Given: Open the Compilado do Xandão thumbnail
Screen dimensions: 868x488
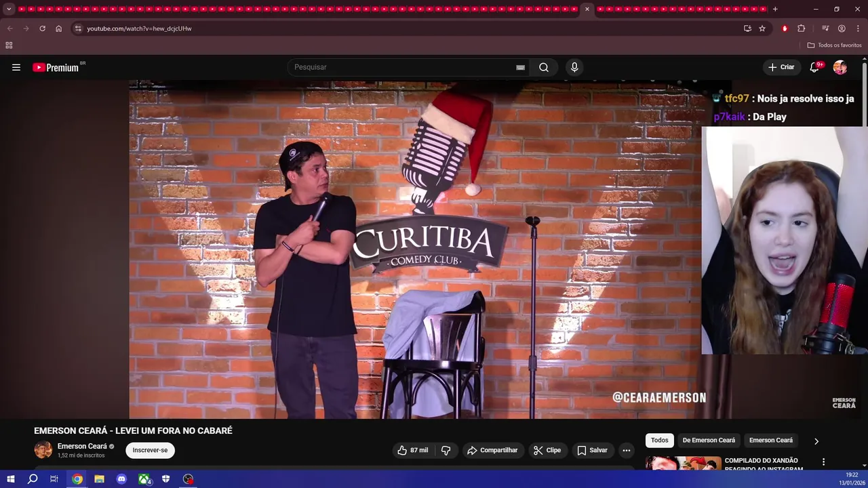Looking at the screenshot, I should coord(683,462).
